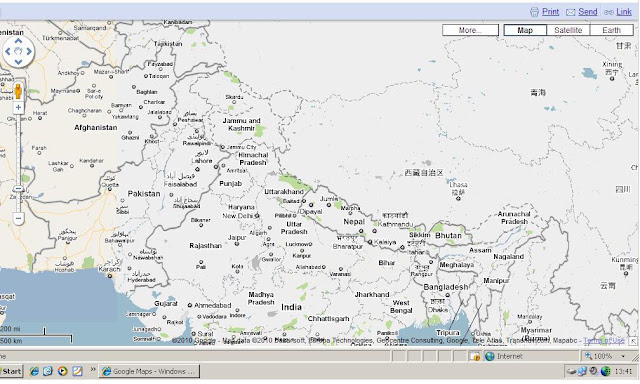Image resolution: width=640 pixels, height=384 pixels.
Task: Click the printer icon next to Print
Action: point(534,12)
